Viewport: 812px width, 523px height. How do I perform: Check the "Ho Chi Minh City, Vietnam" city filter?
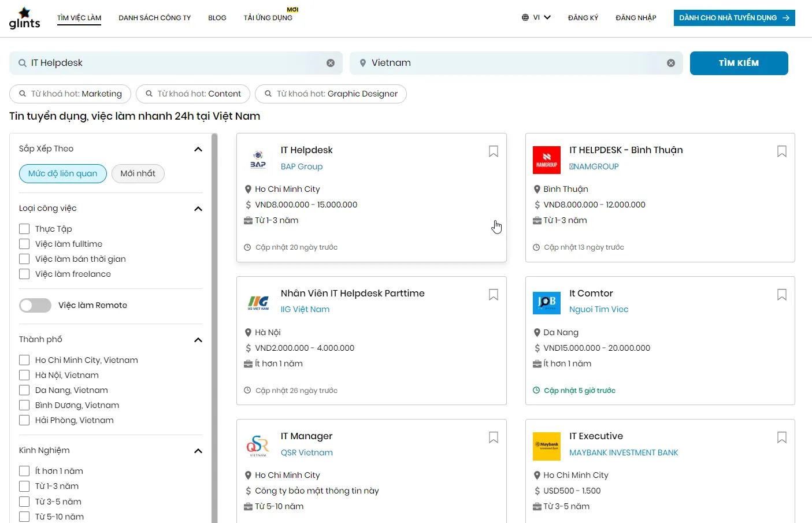click(x=24, y=359)
